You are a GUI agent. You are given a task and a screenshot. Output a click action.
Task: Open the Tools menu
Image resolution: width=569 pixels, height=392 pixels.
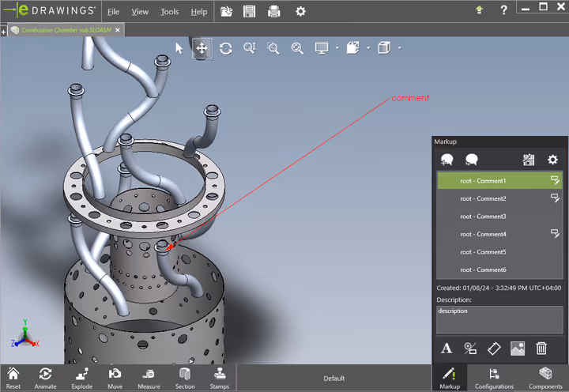click(x=169, y=12)
